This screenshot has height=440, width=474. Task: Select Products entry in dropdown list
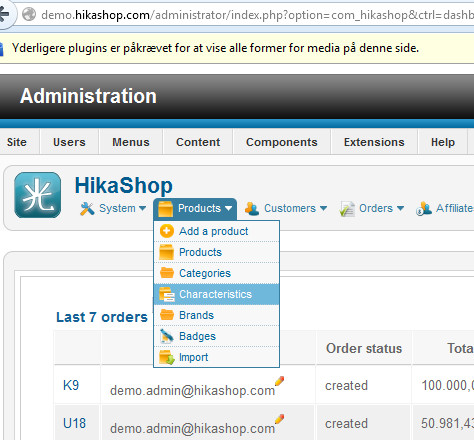coord(216,252)
